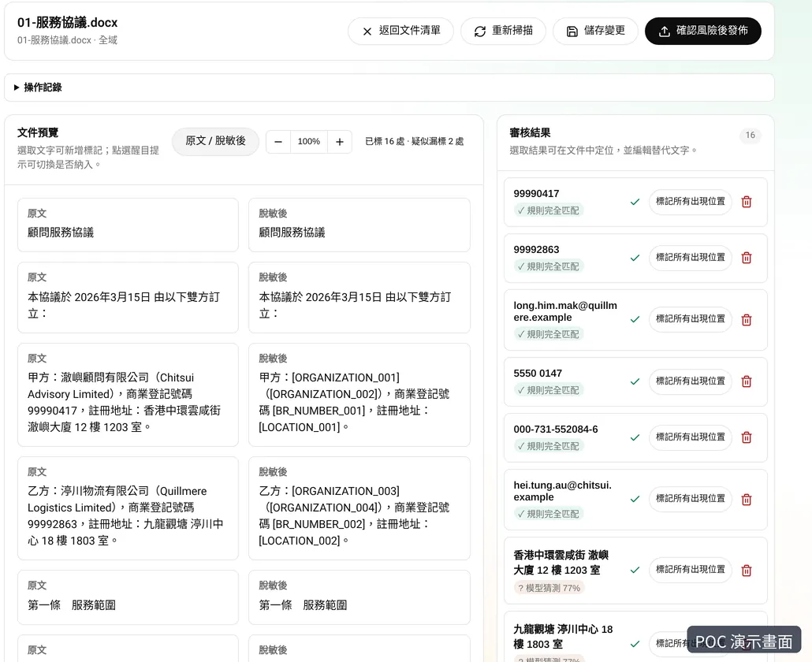
Task: Delete the long.him.mak email result
Action: tap(747, 320)
